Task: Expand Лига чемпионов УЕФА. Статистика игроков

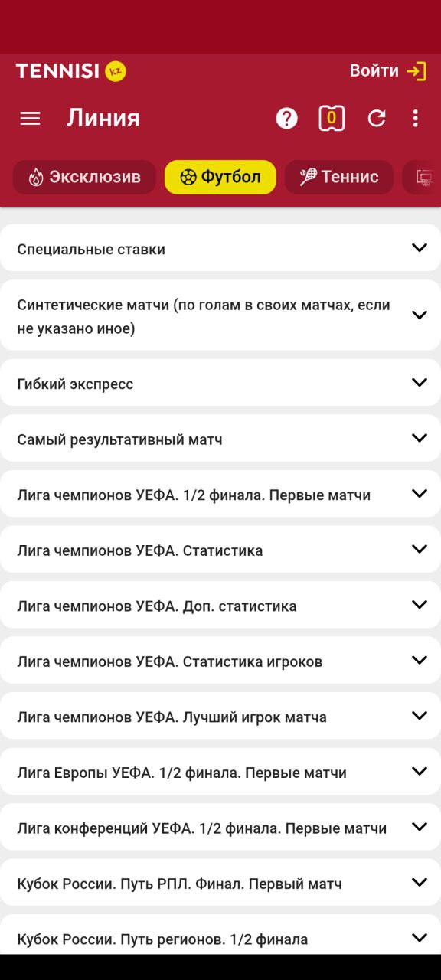Action: pyautogui.click(x=220, y=661)
